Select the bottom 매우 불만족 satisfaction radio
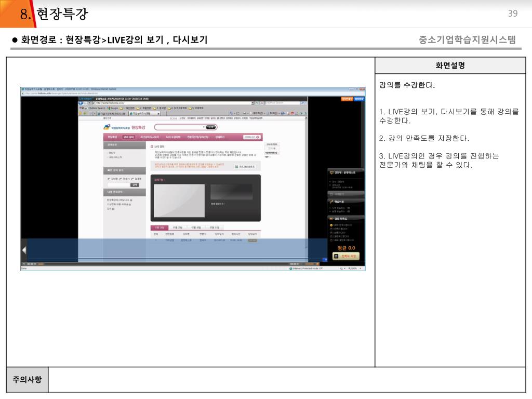This screenshot has height=399, width=532. 331,240
